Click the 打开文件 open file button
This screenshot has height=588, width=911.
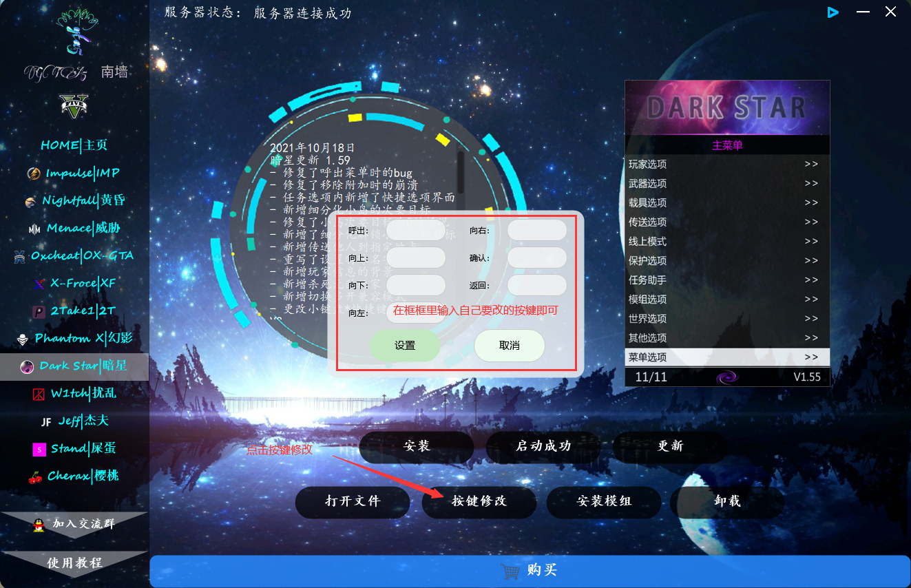coord(353,501)
